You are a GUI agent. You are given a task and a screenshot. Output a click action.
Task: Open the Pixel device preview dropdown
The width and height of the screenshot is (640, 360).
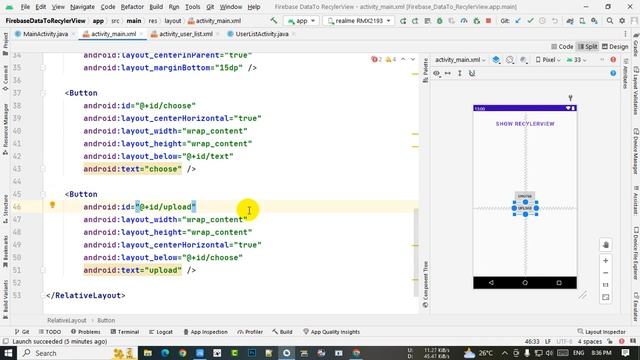point(548,60)
